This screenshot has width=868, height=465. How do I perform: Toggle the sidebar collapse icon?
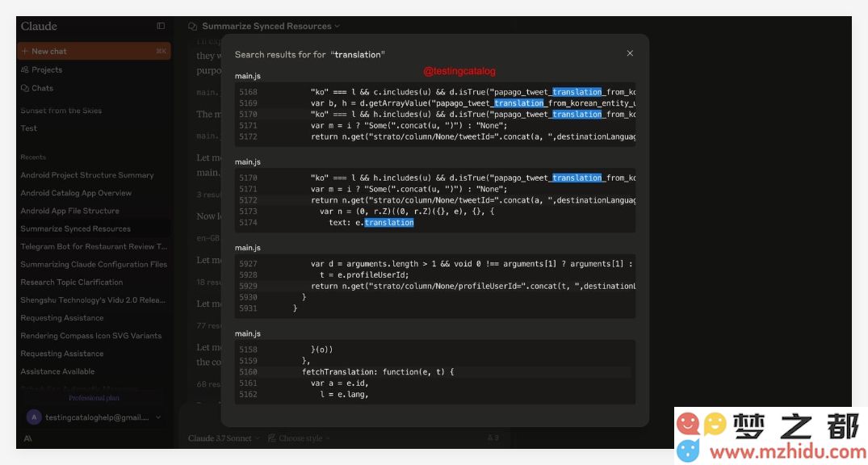coord(161,26)
